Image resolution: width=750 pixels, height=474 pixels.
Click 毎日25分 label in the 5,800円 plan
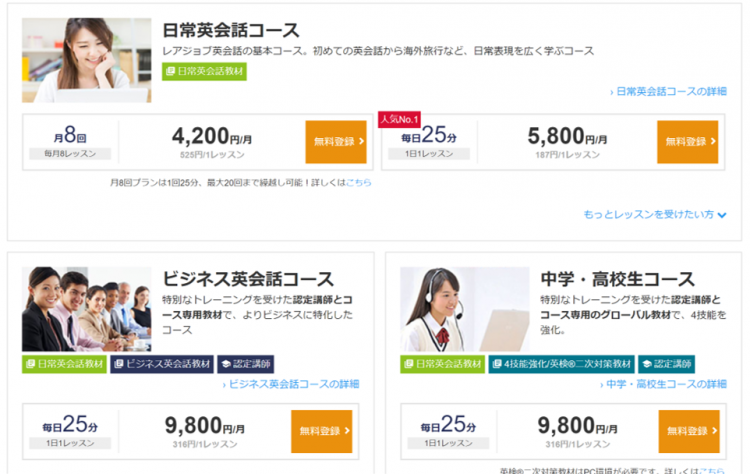(429, 135)
